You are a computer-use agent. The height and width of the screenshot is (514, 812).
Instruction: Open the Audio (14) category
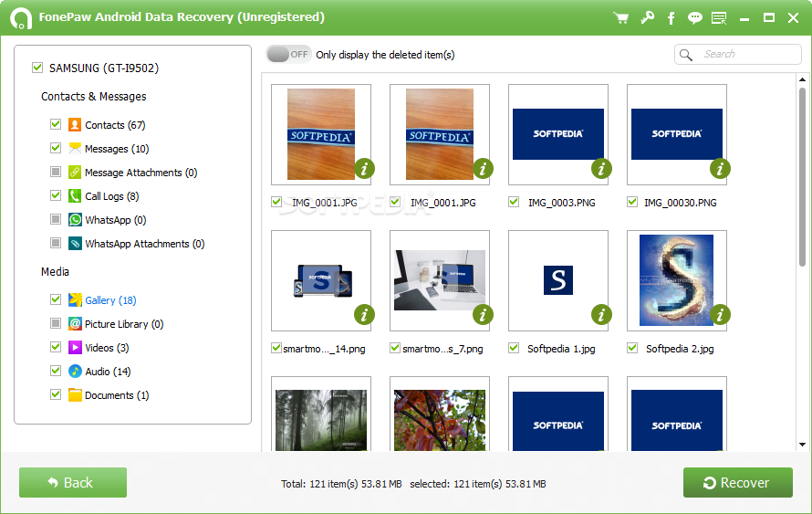[108, 372]
